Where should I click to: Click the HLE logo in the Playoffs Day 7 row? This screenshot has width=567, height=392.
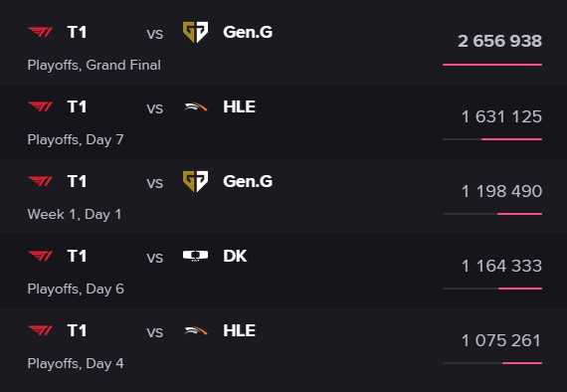195,107
